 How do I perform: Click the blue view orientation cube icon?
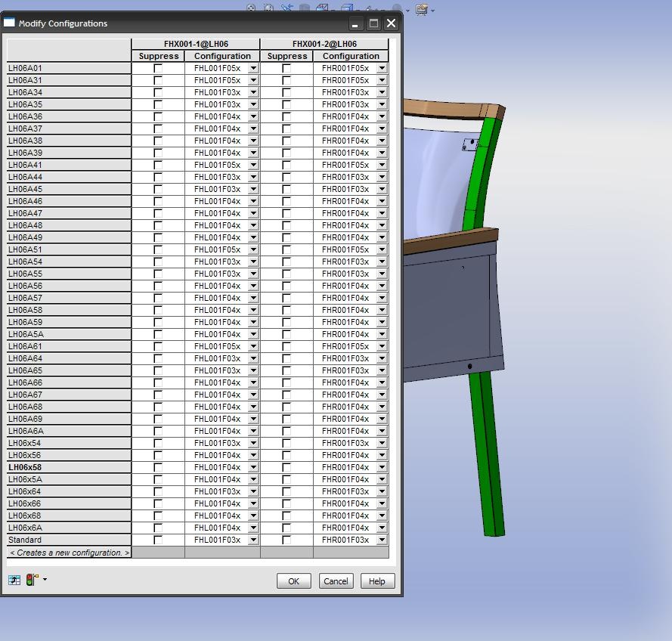pos(347,8)
